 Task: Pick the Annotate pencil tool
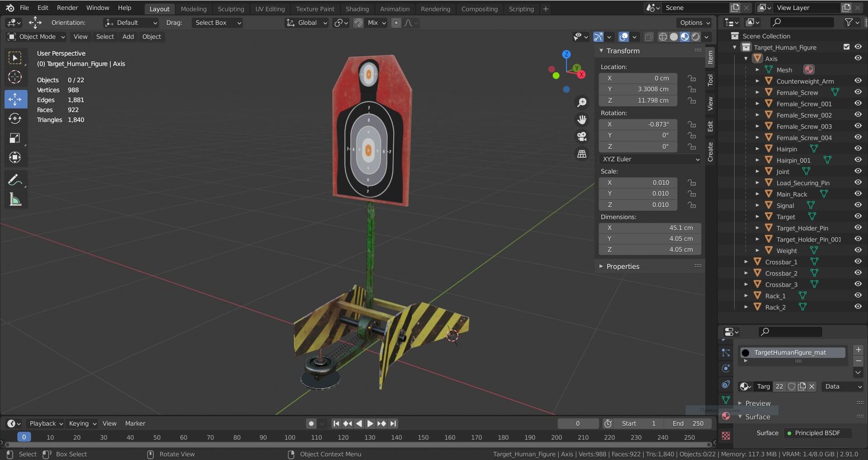point(15,180)
